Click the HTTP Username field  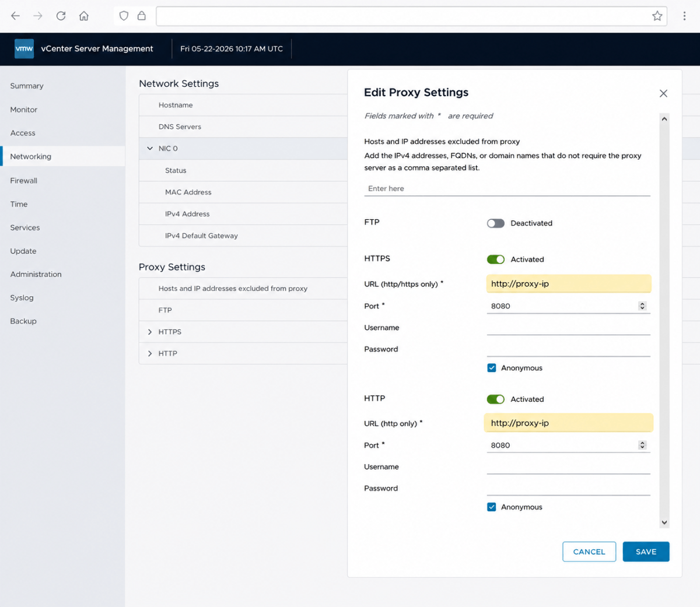point(569,467)
